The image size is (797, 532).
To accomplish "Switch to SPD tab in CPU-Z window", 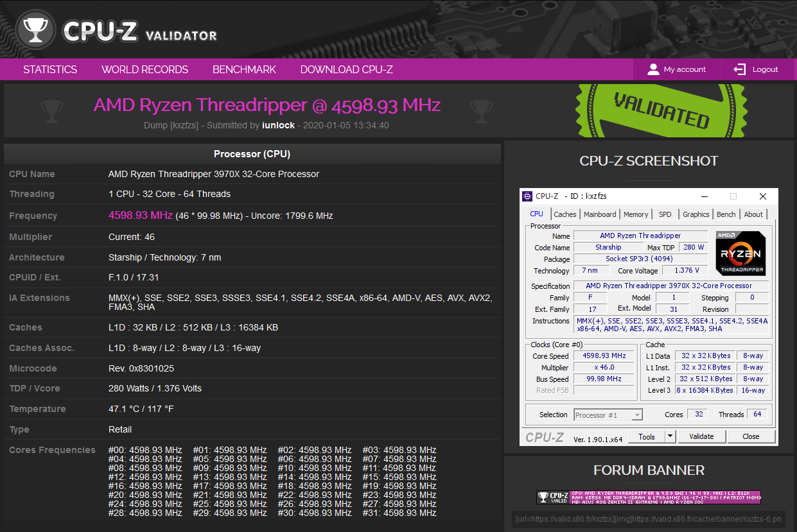I will point(665,214).
